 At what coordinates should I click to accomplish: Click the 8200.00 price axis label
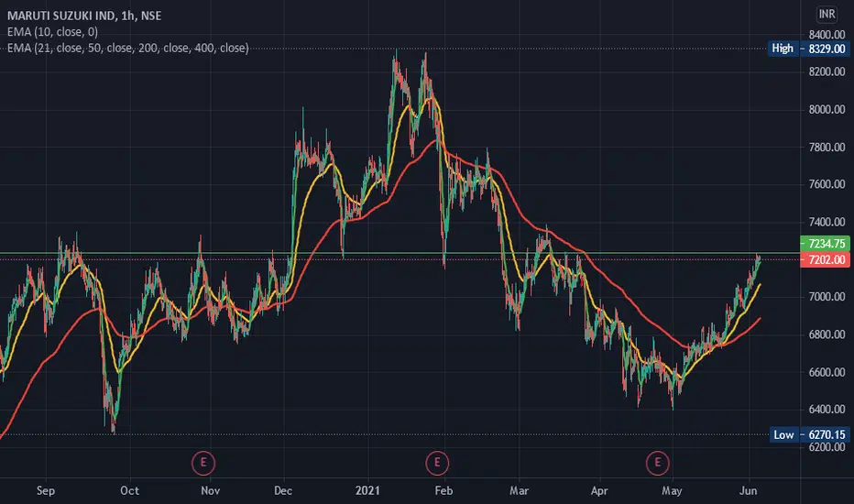pyautogui.click(x=827, y=71)
